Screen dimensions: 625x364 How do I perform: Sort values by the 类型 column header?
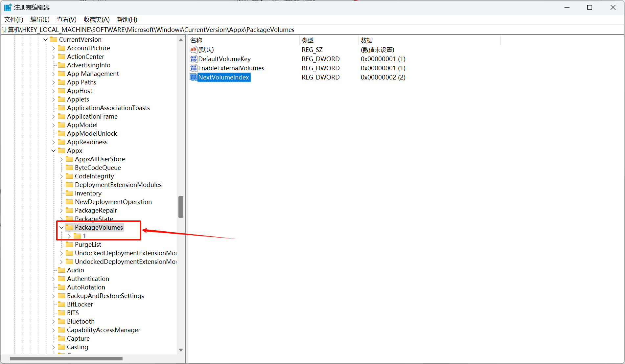coord(308,40)
